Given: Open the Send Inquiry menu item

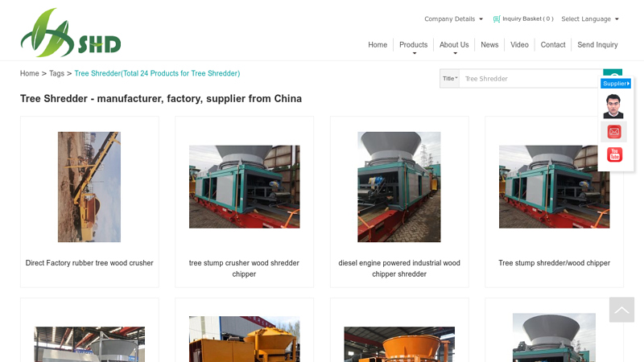Looking at the screenshot, I should click(x=597, y=45).
